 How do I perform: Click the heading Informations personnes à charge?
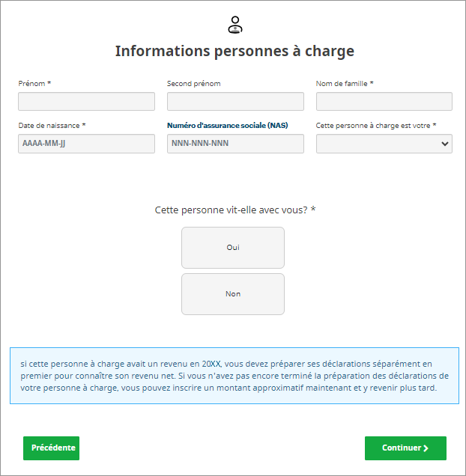(x=234, y=51)
